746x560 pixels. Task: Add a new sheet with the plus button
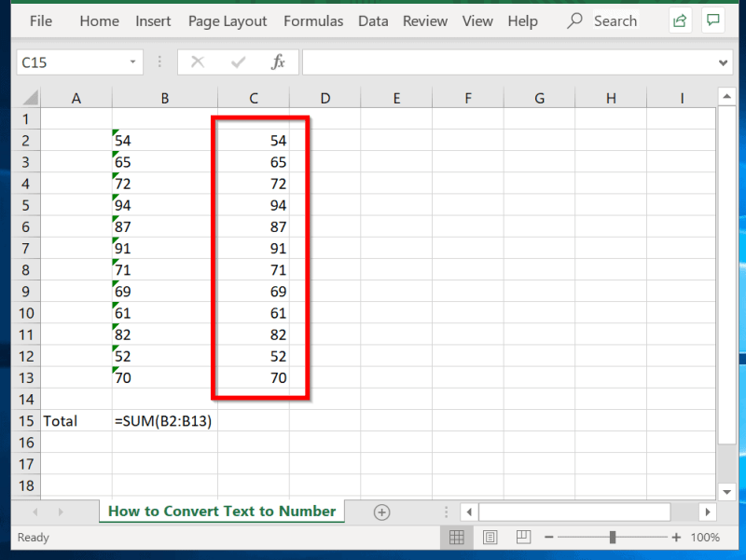382,512
